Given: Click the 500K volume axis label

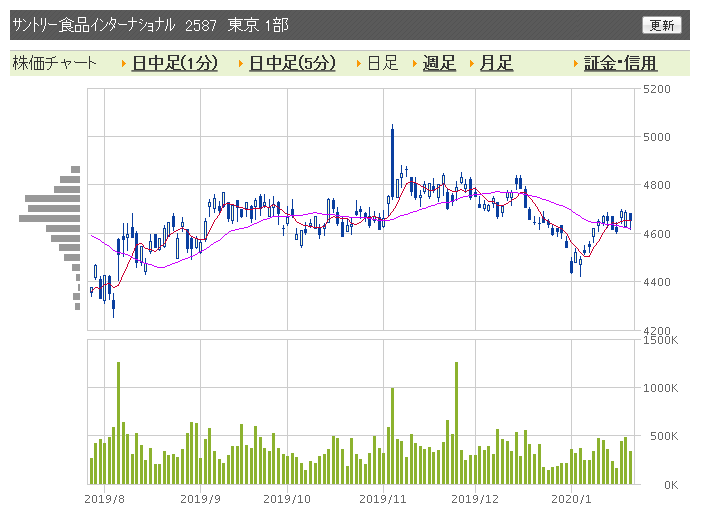Looking at the screenshot, I should (664, 436).
